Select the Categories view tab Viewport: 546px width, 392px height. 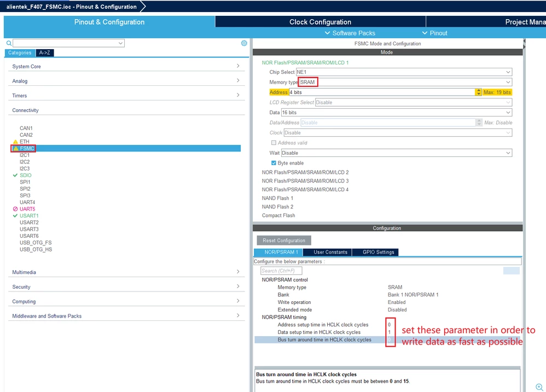click(20, 52)
